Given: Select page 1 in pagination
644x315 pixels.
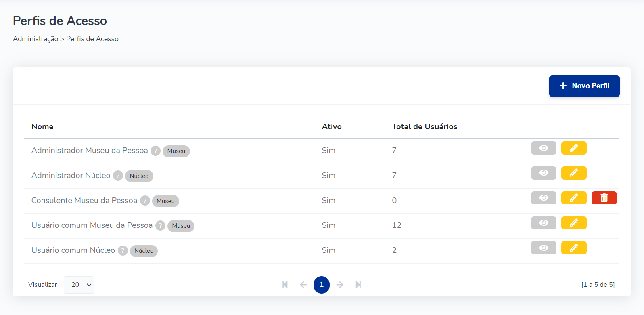Looking at the screenshot, I should click(x=321, y=285).
